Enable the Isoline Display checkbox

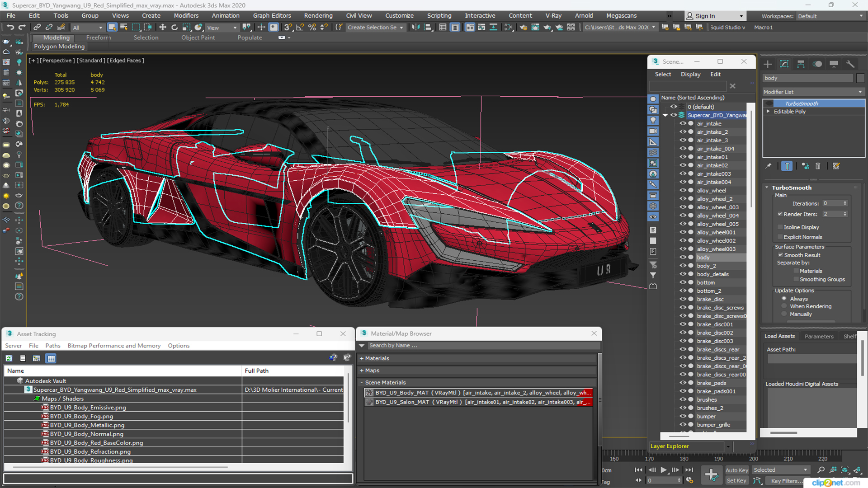(x=780, y=227)
